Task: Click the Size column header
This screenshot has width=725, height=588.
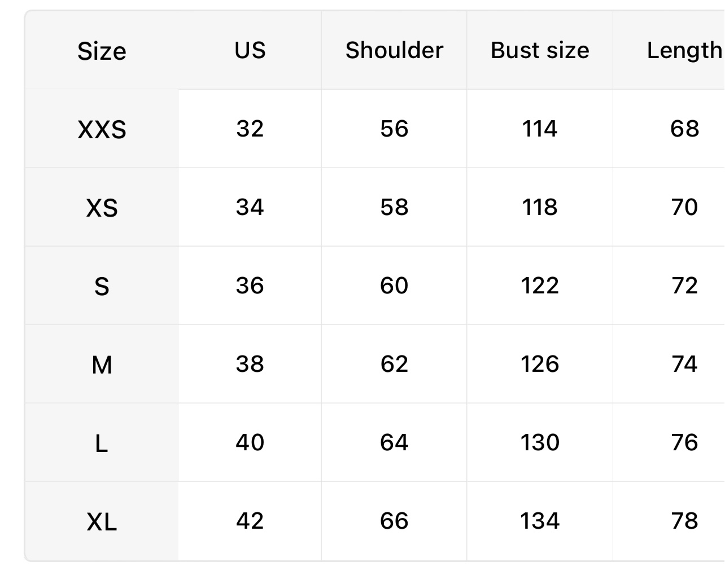Action: coord(102,51)
